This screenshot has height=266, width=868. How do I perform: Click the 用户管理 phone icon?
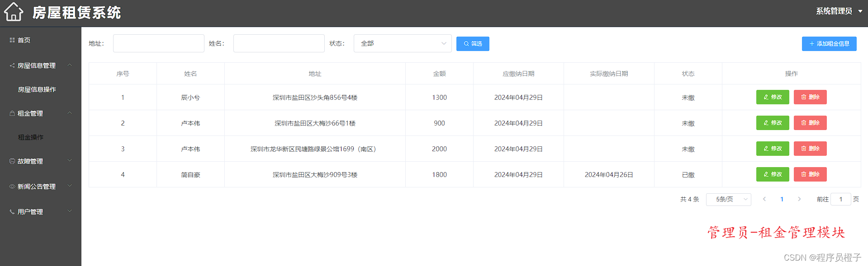[x=12, y=212]
